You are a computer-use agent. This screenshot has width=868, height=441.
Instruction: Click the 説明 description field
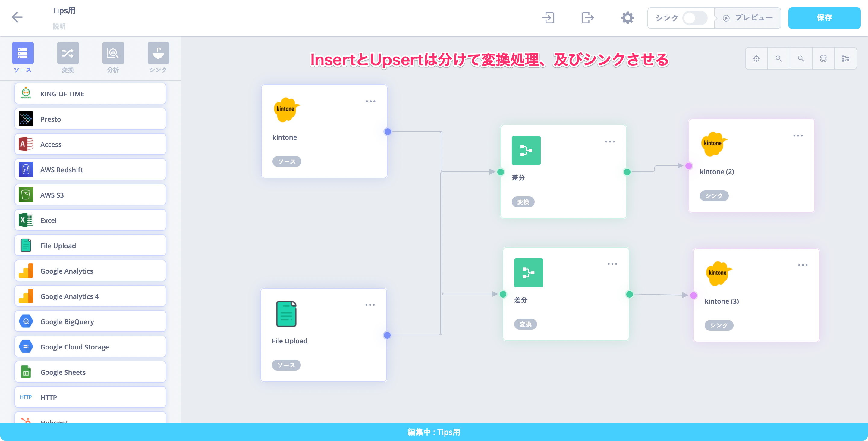click(59, 26)
